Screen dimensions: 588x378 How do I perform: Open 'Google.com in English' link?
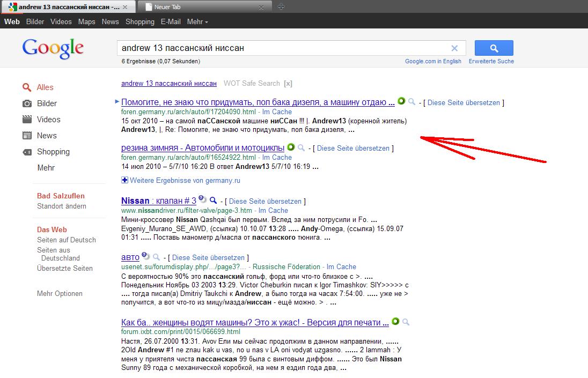(433, 61)
